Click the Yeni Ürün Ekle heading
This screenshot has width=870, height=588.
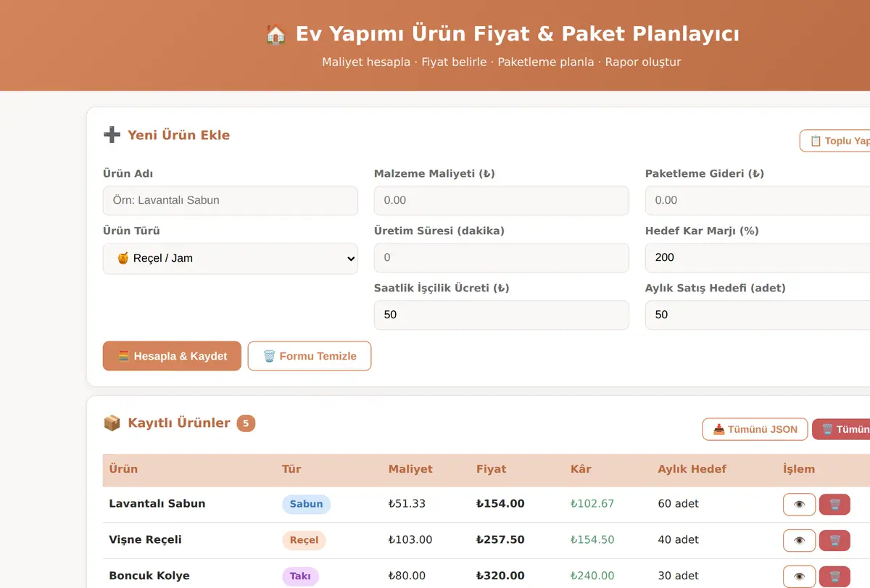178,135
